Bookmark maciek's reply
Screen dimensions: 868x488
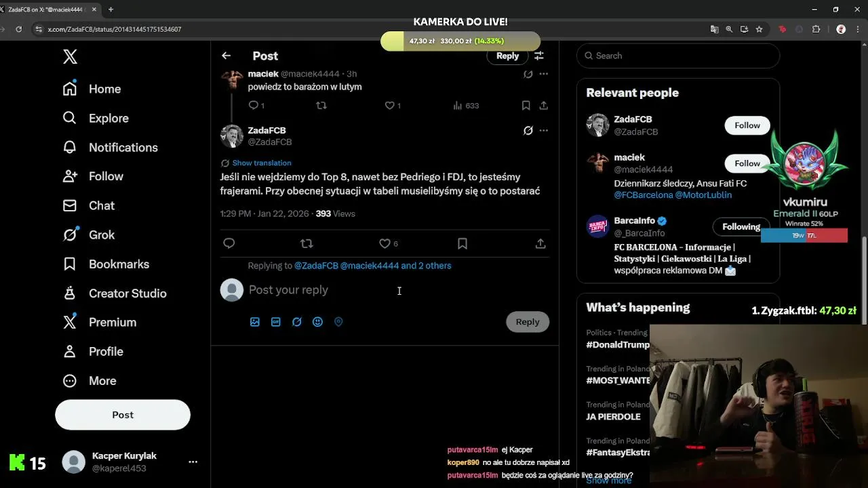pyautogui.click(x=526, y=105)
